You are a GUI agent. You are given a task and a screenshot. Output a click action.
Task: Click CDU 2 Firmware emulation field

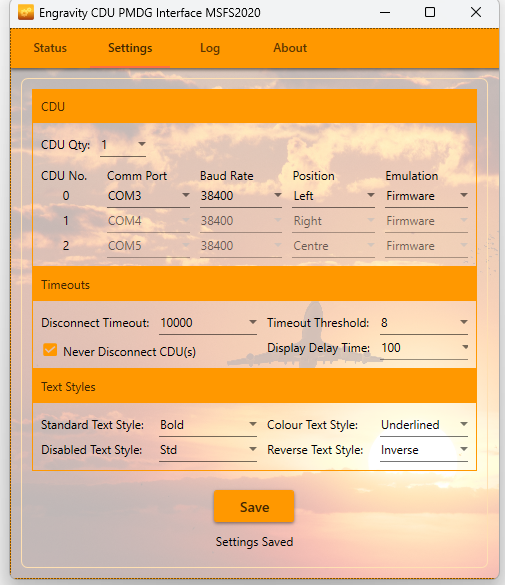(x=426, y=246)
